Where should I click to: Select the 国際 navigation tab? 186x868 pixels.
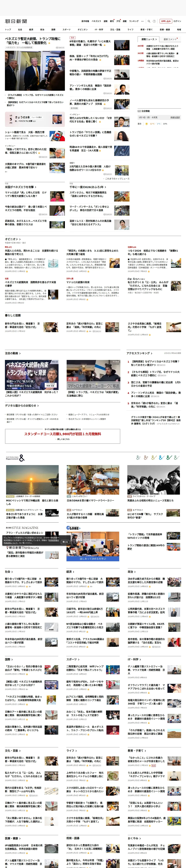click(53, 30)
